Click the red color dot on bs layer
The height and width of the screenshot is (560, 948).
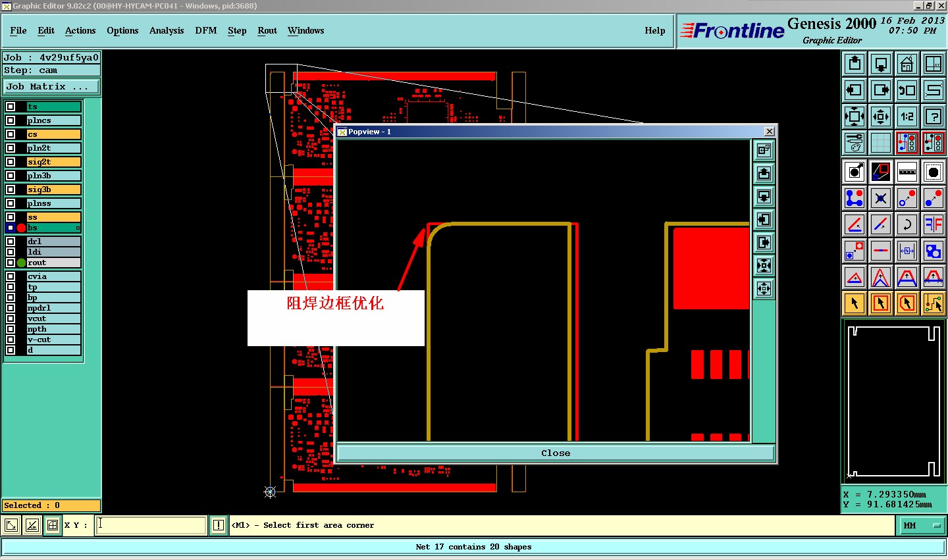(x=21, y=228)
